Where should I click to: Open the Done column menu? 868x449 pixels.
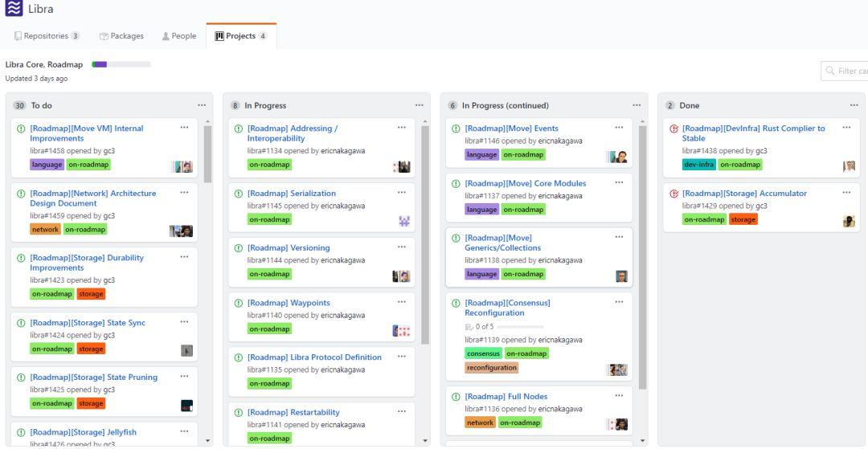click(854, 105)
